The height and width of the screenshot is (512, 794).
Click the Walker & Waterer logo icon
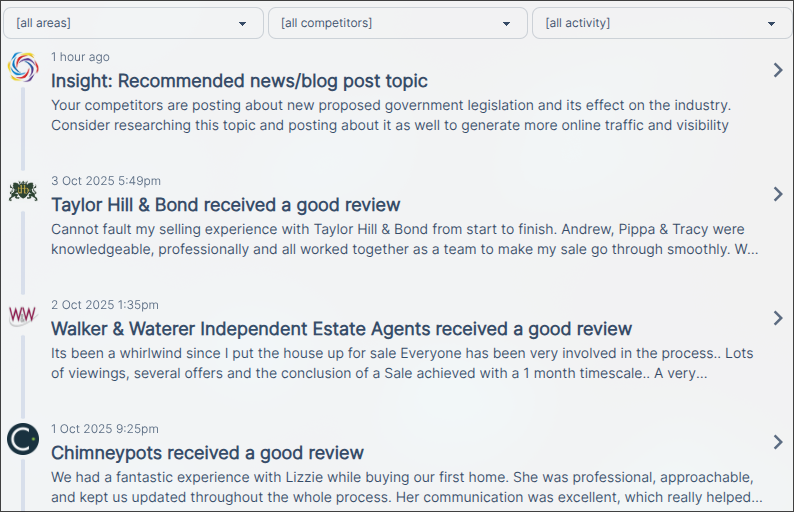[22, 315]
